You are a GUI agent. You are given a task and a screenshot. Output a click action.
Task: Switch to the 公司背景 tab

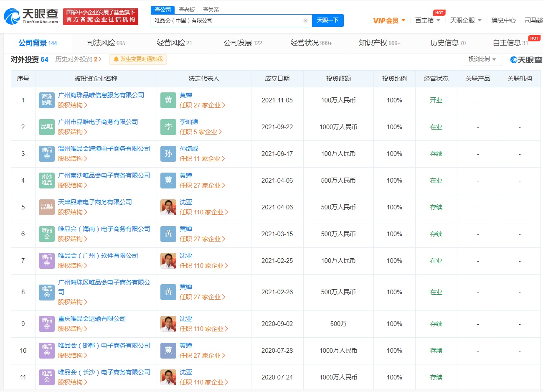(38, 43)
